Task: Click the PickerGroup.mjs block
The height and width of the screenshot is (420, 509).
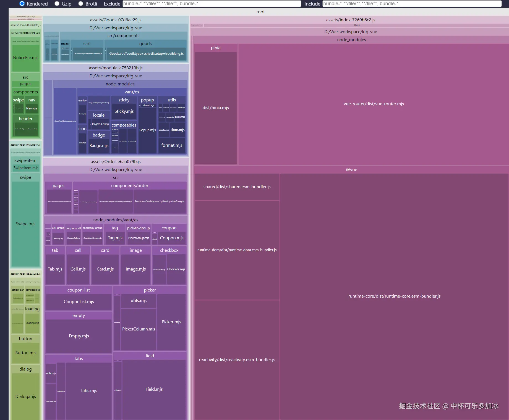Action: 139,238
